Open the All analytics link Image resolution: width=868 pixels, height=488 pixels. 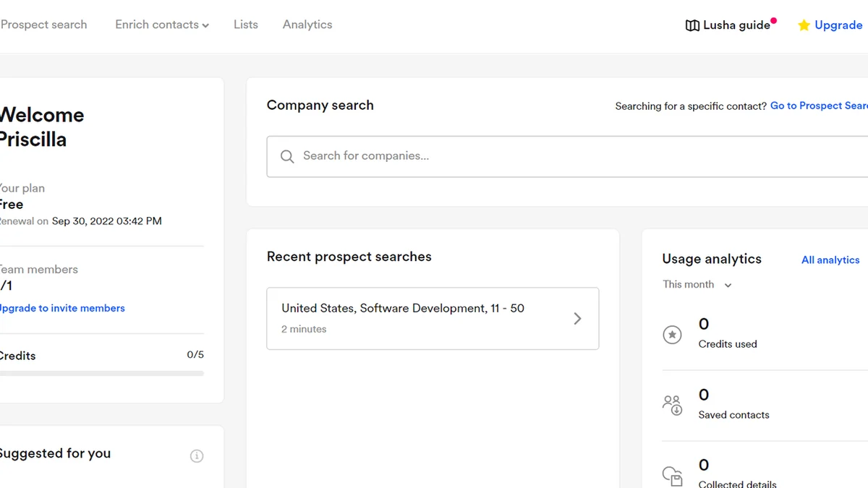point(830,260)
